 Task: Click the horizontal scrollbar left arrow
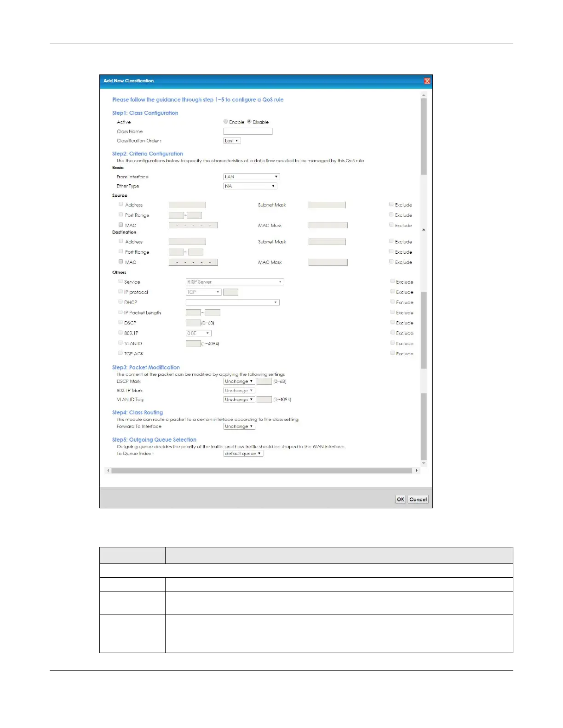tap(108, 471)
